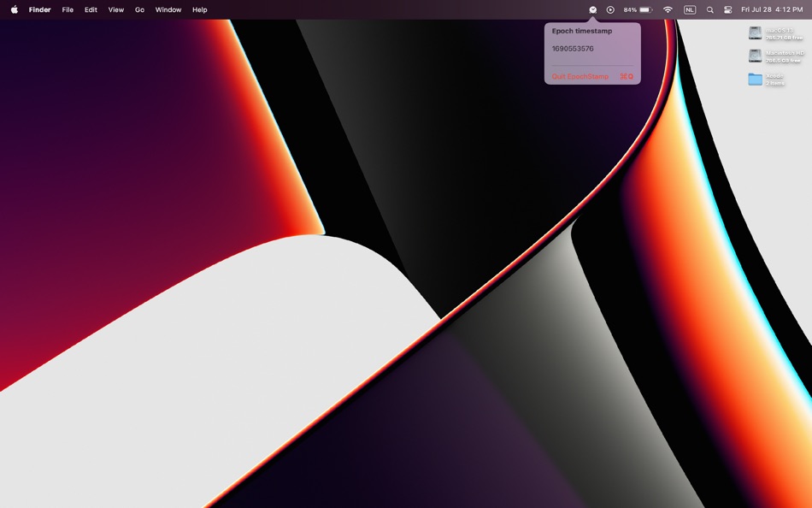Open the NL input source menu
Screen dimensions: 812x508
pos(689,10)
